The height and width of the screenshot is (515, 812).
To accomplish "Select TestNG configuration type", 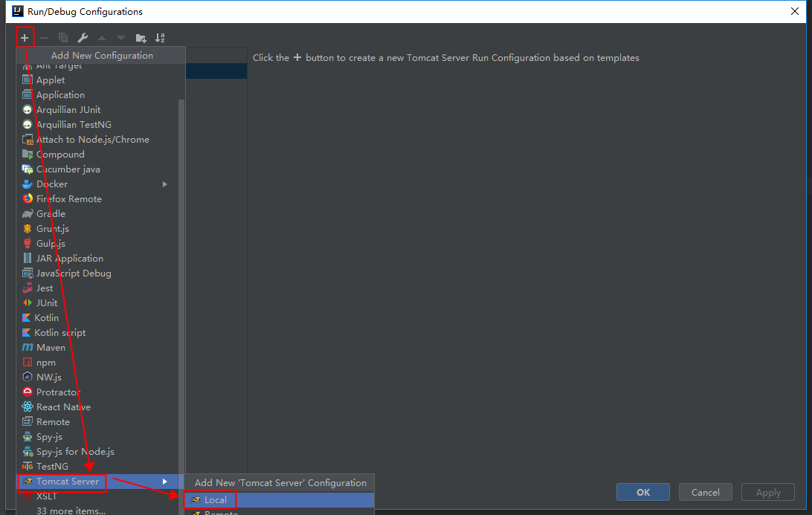I will (97, 467).
